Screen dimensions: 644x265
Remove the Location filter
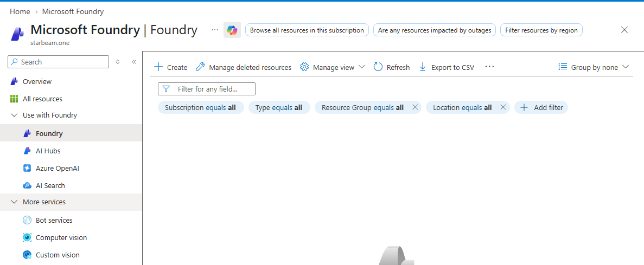pyautogui.click(x=503, y=107)
